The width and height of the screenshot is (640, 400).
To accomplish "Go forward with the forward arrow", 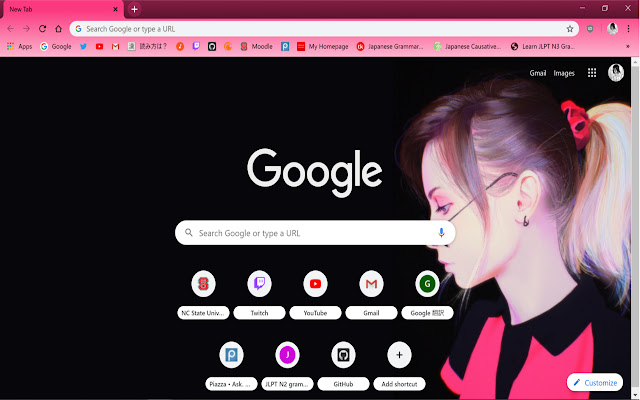I will tap(27, 29).
